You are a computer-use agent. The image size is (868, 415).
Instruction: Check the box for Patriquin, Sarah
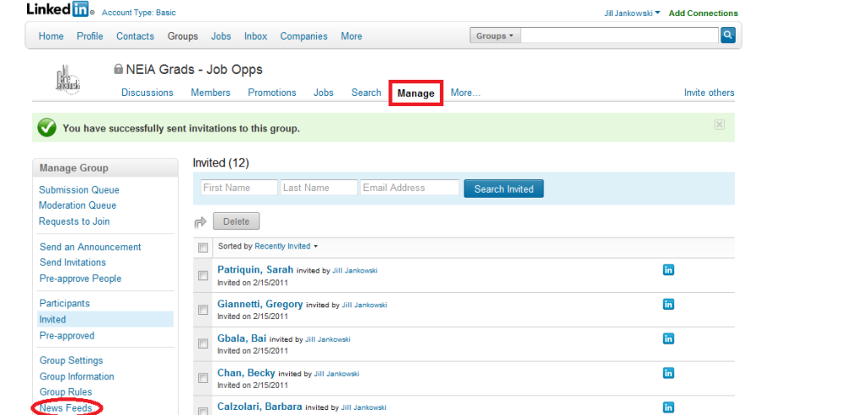[203, 275]
